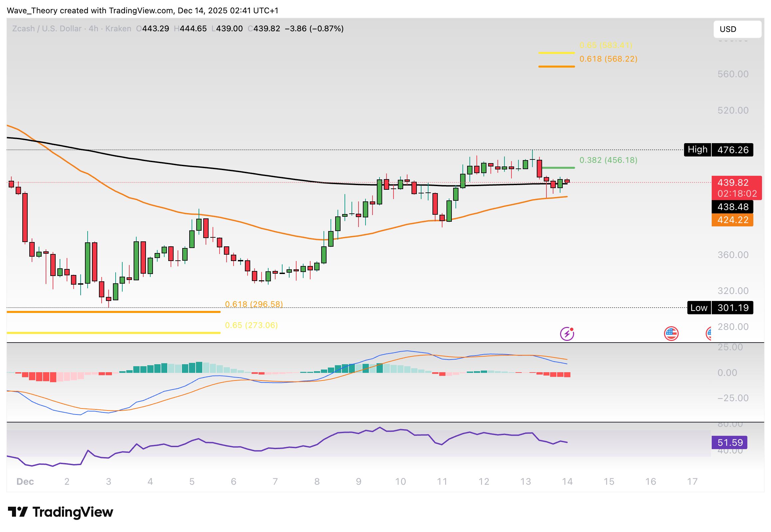The width and height of the screenshot is (771, 532).
Task: Click the 520.00 price scale level
Action: pos(733,110)
